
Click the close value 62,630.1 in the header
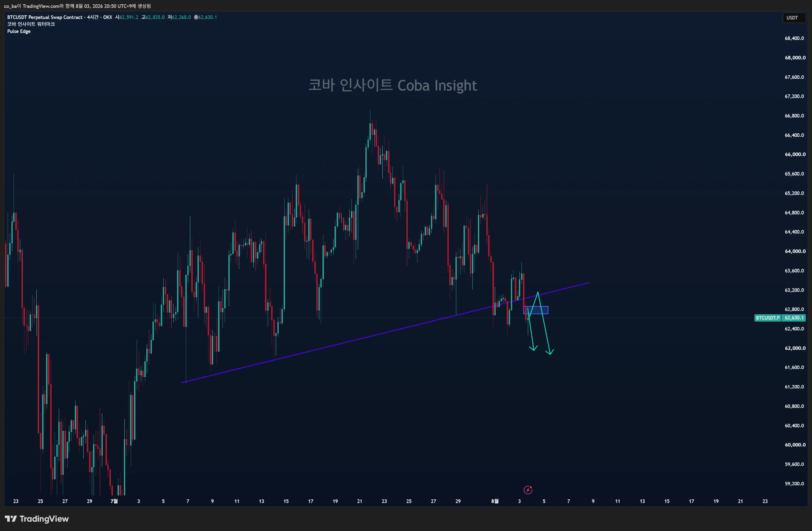click(208, 17)
